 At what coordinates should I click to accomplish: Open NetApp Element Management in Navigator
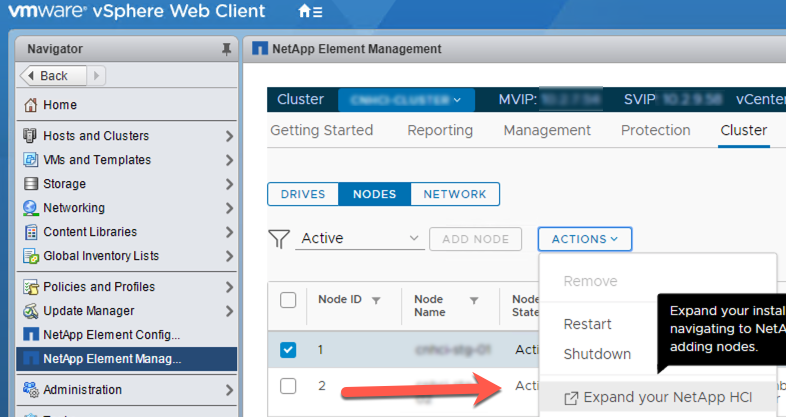(126, 359)
